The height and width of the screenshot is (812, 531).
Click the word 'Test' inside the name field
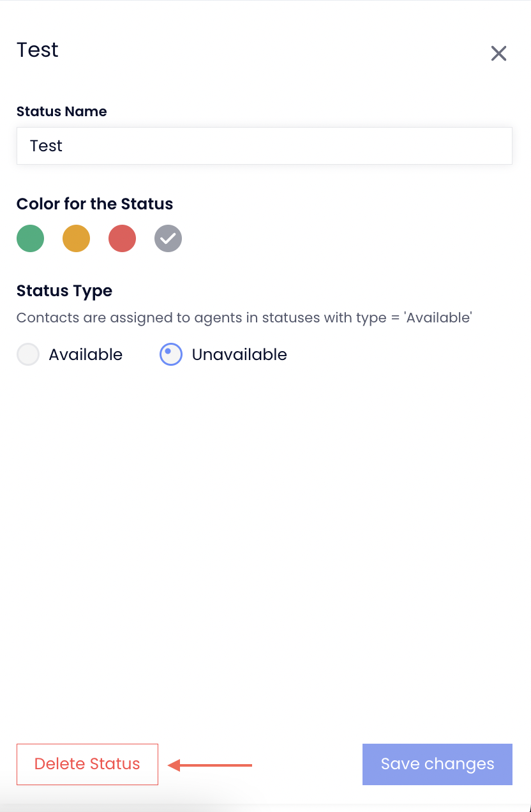[47, 146]
